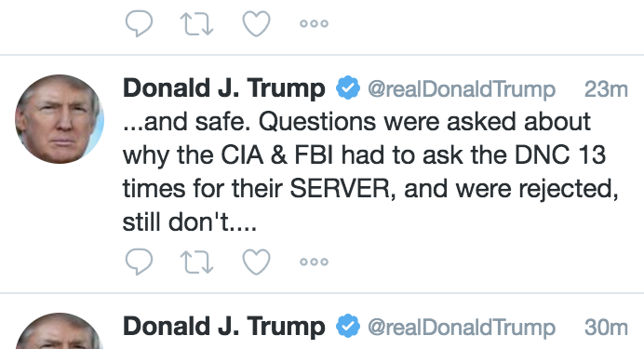
Task: Click the verified badge on the 30m tweet
Action: tap(348, 326)
